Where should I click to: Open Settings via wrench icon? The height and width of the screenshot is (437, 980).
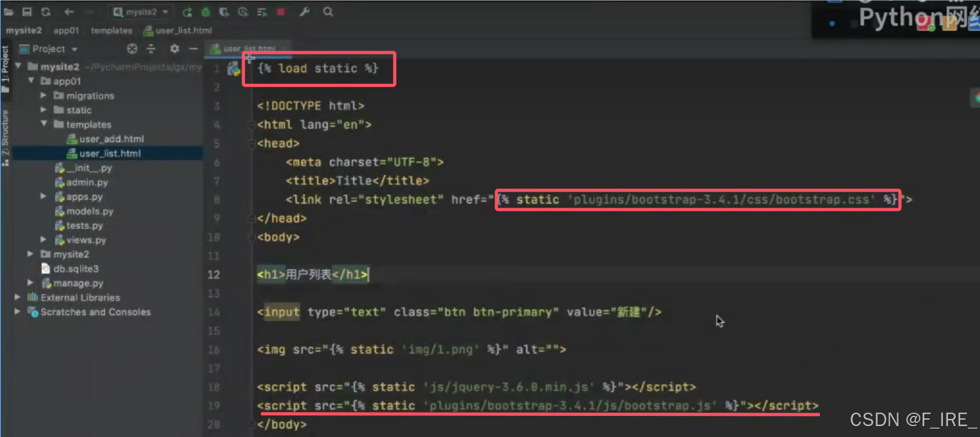(305, 12)
